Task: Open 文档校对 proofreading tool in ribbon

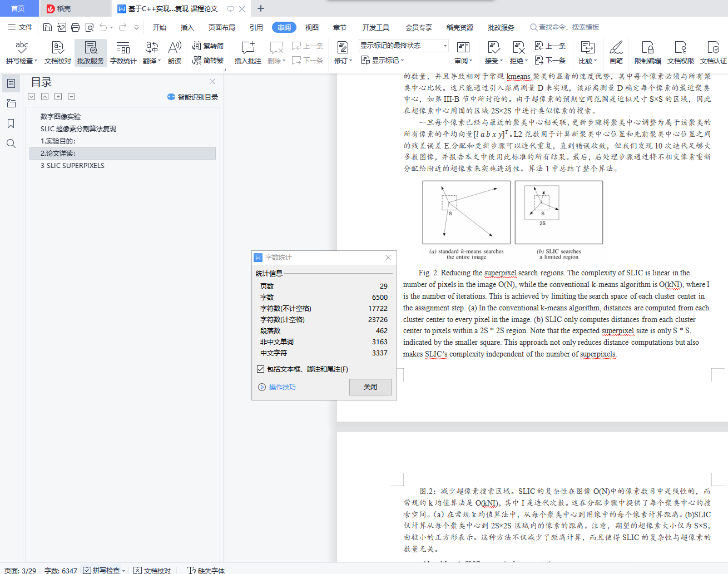Action: click(x=58, y=53)
